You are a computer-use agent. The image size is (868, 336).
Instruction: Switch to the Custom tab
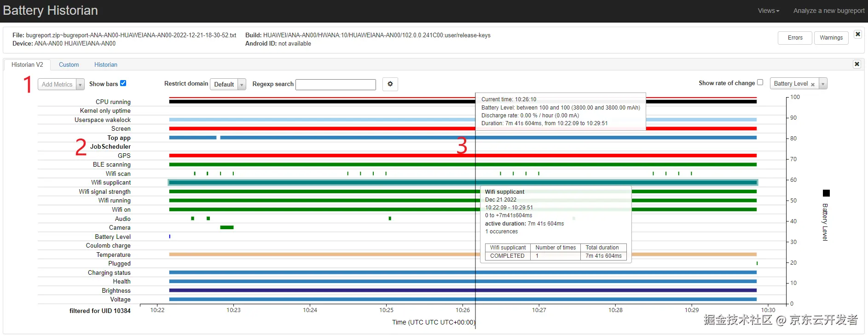pos(69,64)
